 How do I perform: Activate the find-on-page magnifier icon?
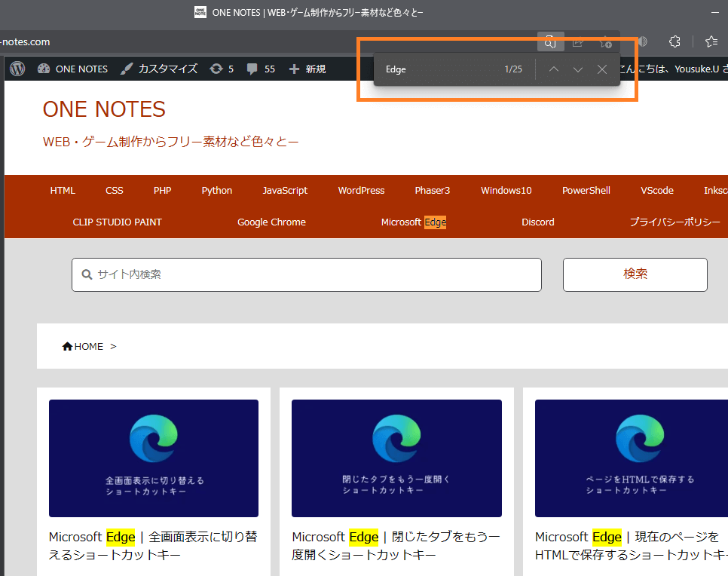pos(550,42)
